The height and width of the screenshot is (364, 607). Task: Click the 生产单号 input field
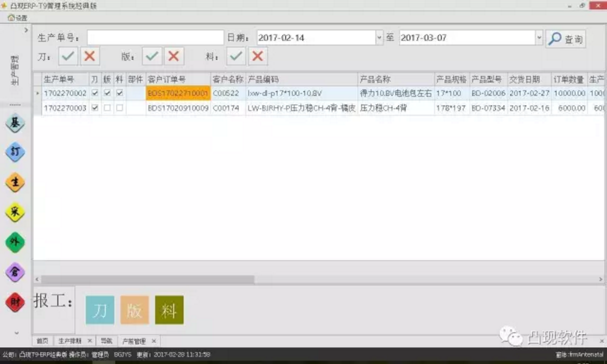click(x=155, y=38)
